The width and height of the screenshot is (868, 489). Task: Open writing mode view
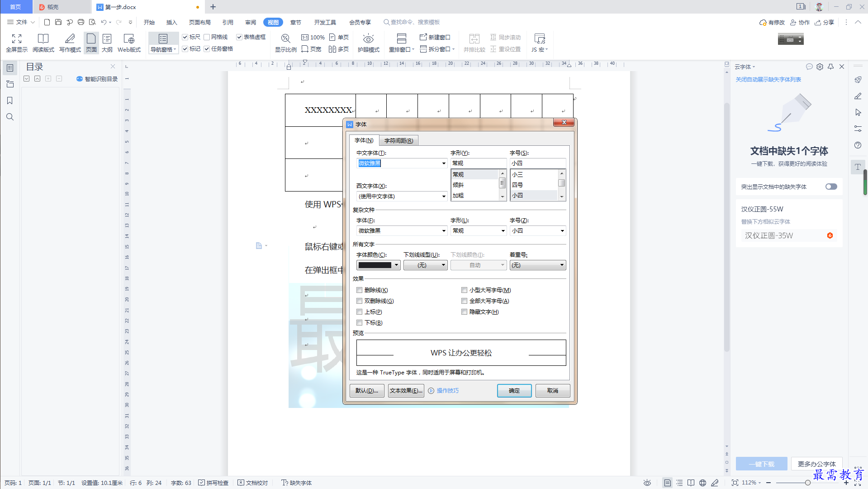click(70, 43)
